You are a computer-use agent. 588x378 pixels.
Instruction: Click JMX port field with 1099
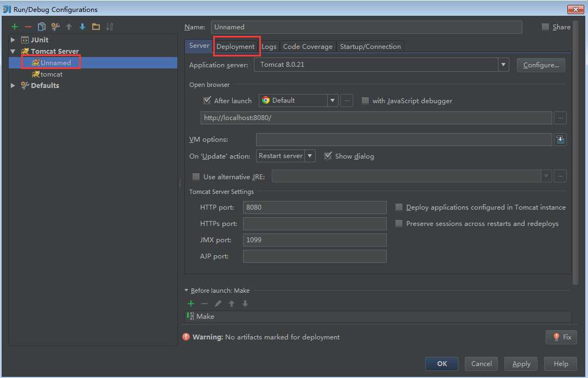pyautogui.click(x=315, y=240)
